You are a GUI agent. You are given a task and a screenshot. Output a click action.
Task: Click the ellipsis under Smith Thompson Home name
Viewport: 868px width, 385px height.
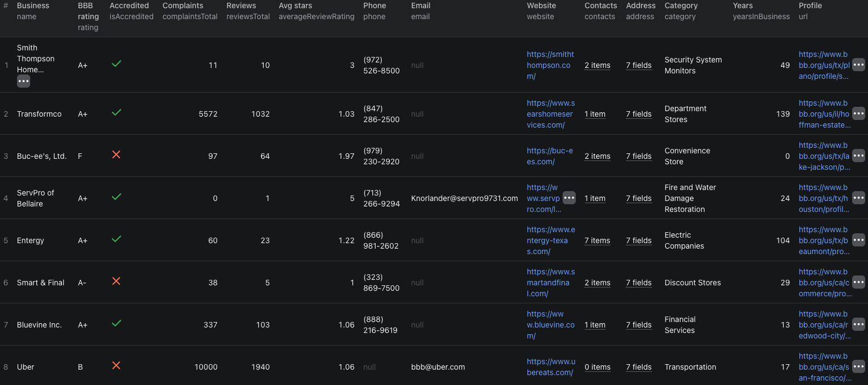click(24, 81)
